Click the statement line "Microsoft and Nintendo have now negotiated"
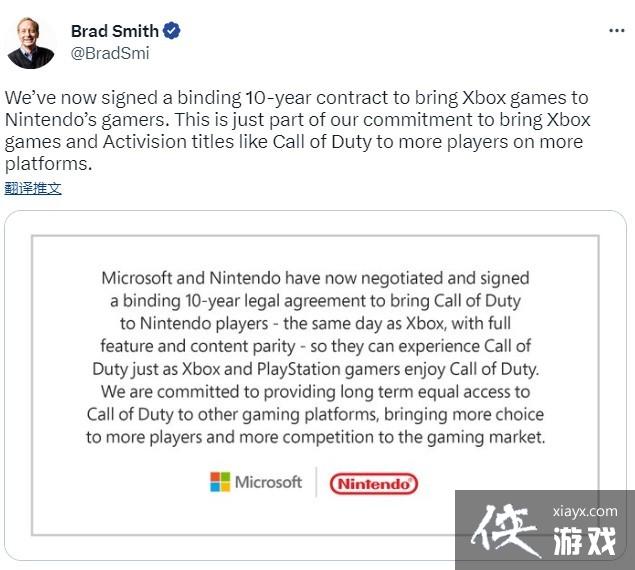This screenshot has width=635, height=570. (315, 278)
